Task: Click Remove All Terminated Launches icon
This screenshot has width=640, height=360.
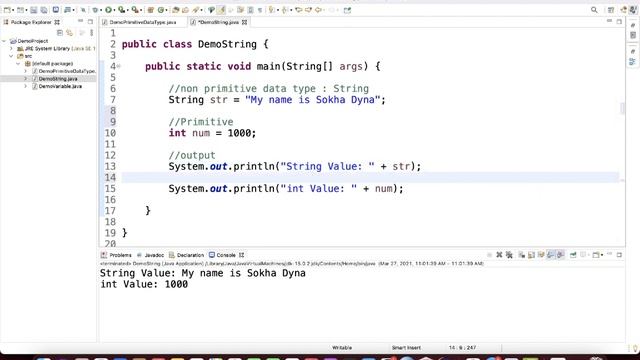Action: [509, 255]
